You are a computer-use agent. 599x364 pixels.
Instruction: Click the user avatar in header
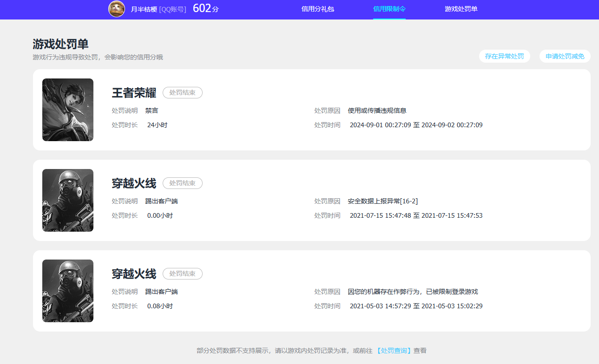(x=117, y=9)
